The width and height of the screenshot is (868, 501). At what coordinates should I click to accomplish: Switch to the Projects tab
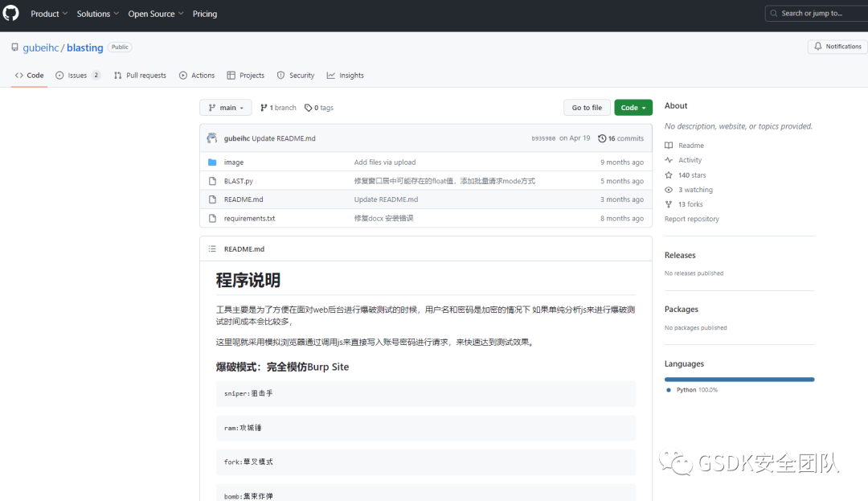point(246,76)
